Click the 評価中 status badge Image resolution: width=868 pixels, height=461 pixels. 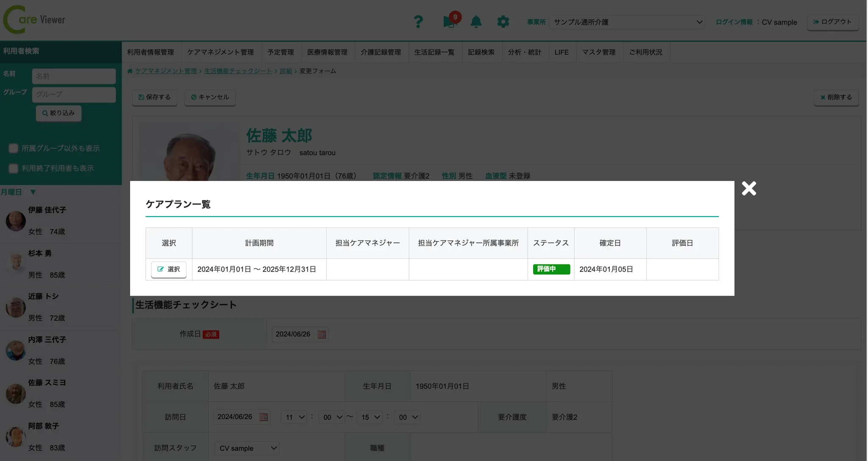click(551, 269)
